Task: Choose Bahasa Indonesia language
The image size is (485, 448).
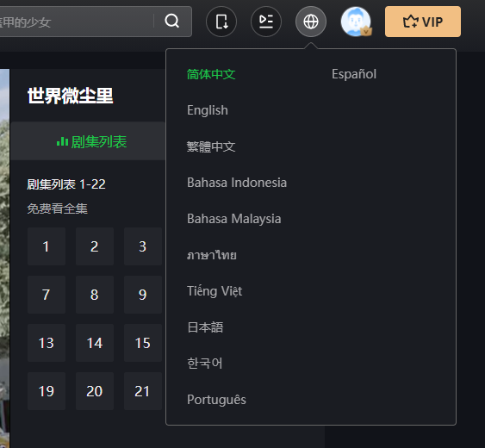Action: pyautogui.click(x=237, y=183)
